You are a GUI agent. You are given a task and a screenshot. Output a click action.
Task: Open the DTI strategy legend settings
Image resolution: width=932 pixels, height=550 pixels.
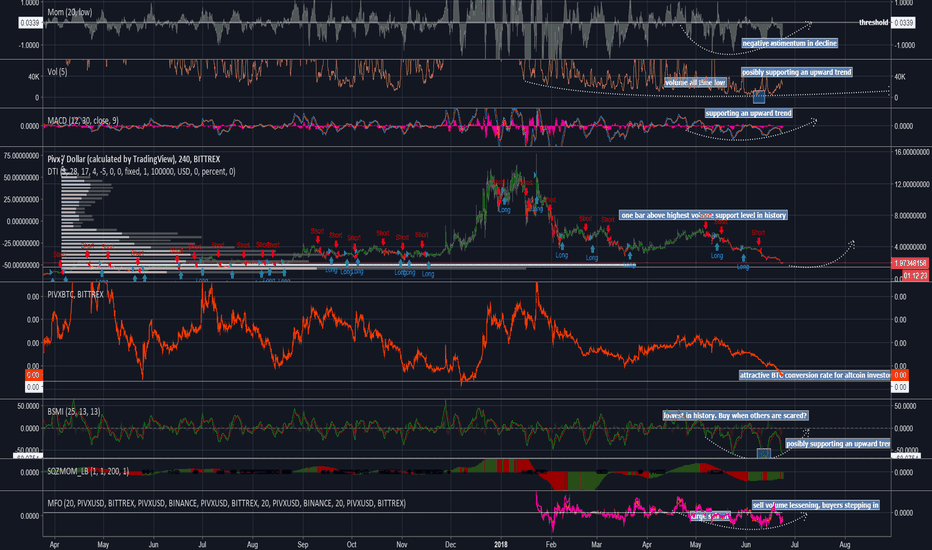coord(141,172)
